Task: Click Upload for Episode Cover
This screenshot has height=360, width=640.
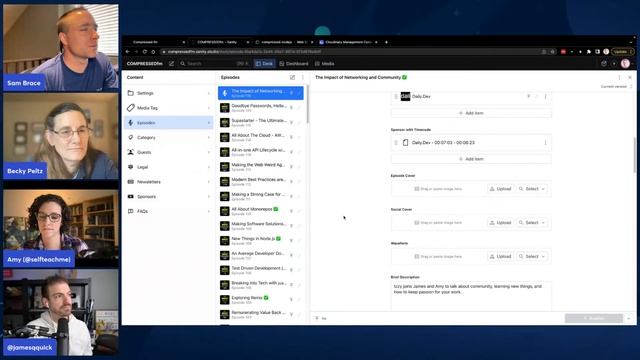Action: (x=501, y=189)
